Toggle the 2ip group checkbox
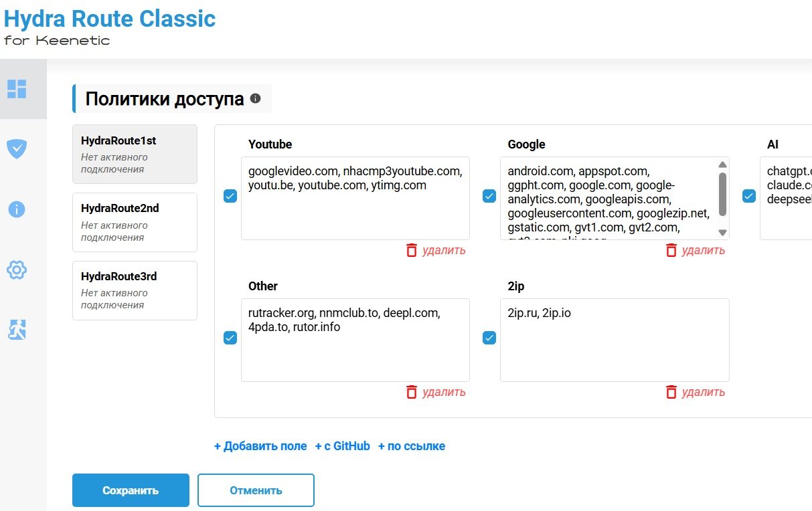Image resolution: width=812 pixels, height=511 pixels. click(x=489, y=338)
